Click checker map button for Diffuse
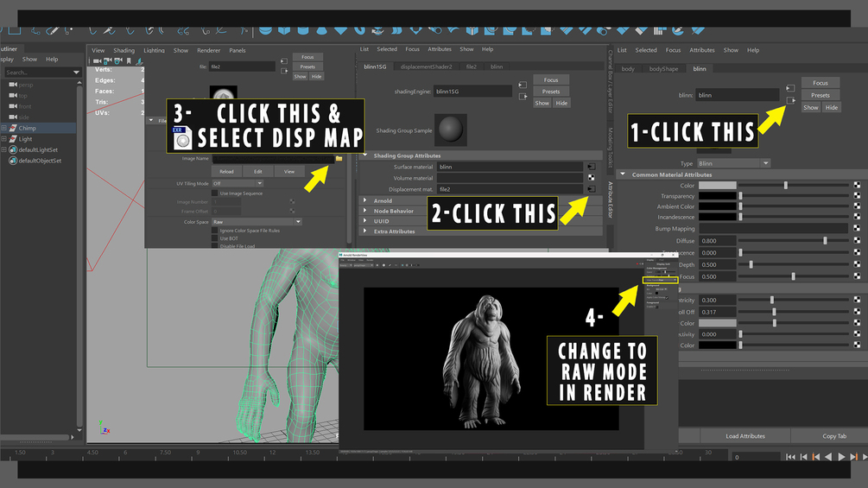The width and height of the screenshot is (868, 488). [857, 240]
